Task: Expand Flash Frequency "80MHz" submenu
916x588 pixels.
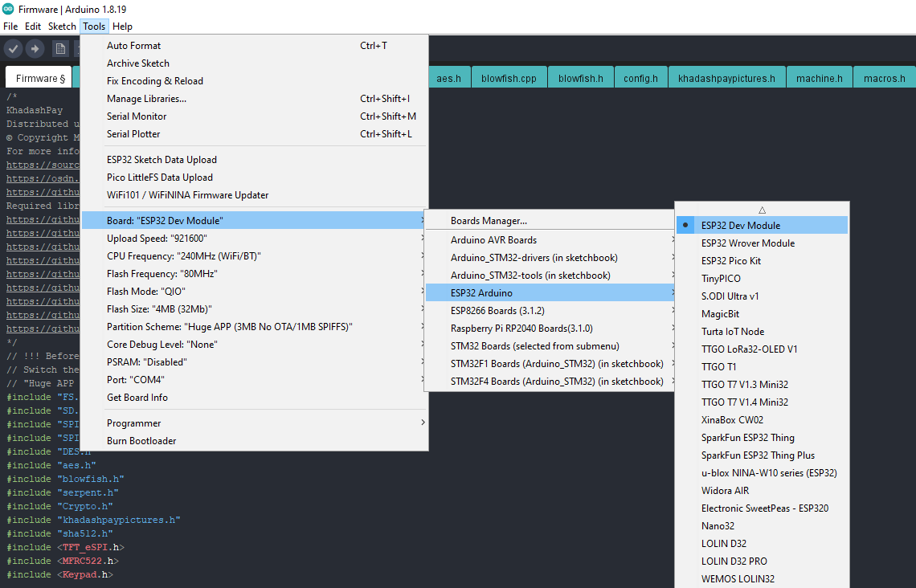Action: 255,274
